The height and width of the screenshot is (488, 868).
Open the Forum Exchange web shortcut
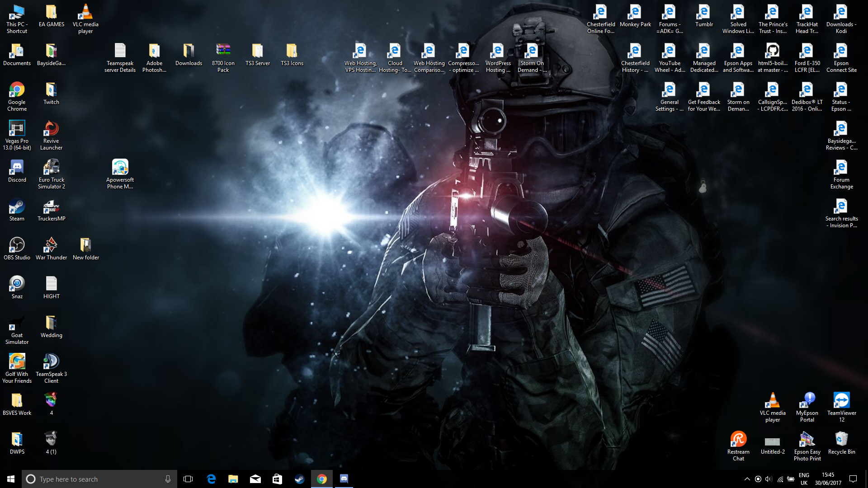point(841,174)
